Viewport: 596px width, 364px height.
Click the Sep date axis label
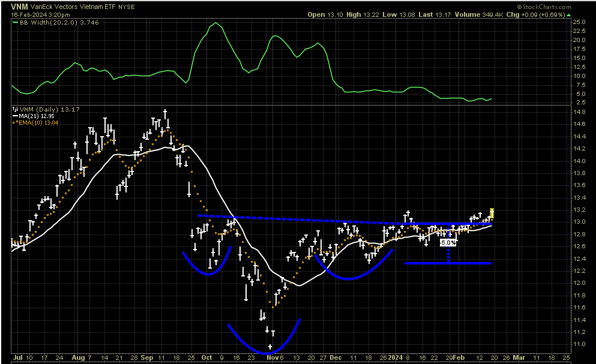point(146,357)
